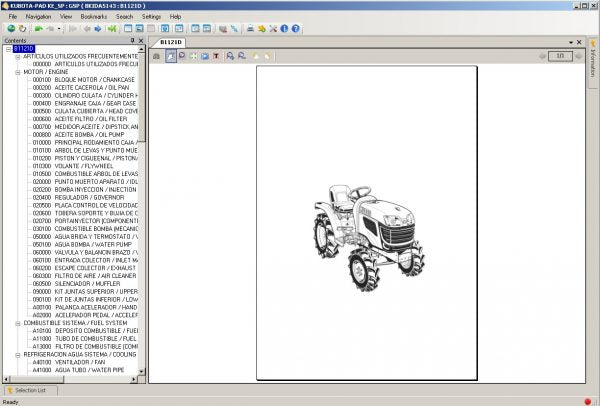Screen dimensions: 600x406
Task: Collapse the B1121D root tree node
Action: click(x=7, y=48)
